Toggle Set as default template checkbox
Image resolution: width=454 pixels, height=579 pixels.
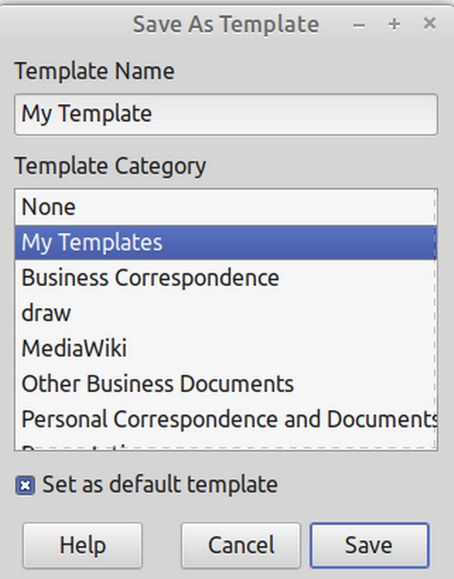click(25, 485)
